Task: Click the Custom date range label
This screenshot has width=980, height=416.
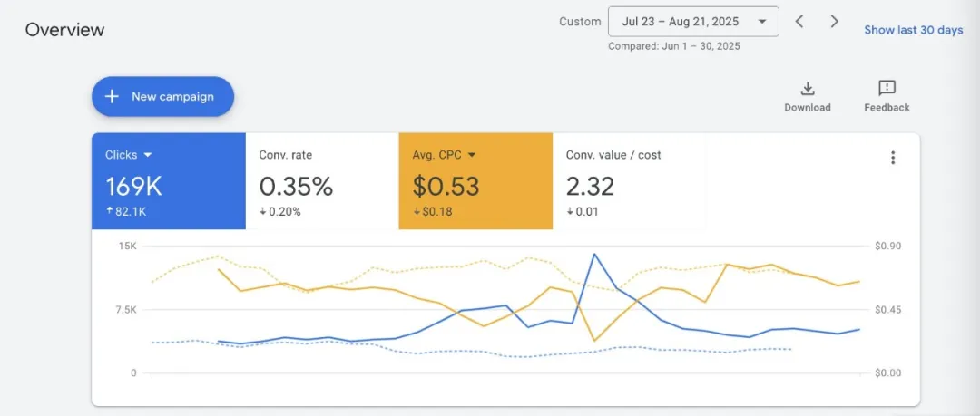Action: point(579,22)
